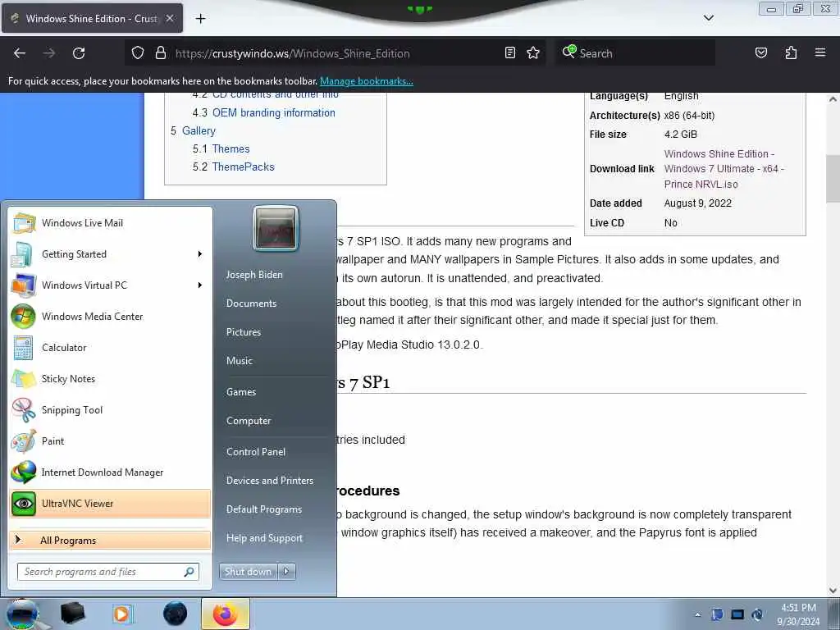Open the dark folder taskbar icon
Image resolution: width=840 pixels, height=630 pixels.
tap(72, 614)
